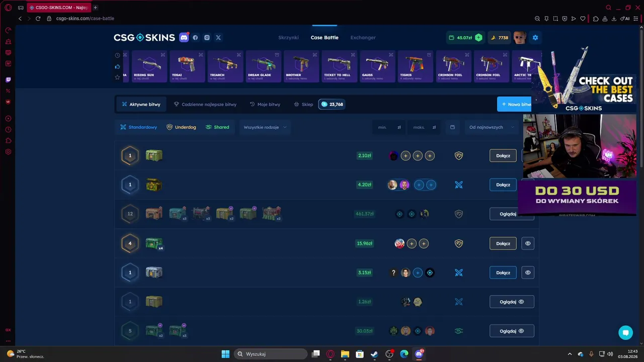Click the min. price input field
The height and width of the screenshot is (362, 644).
coord(389,127)
